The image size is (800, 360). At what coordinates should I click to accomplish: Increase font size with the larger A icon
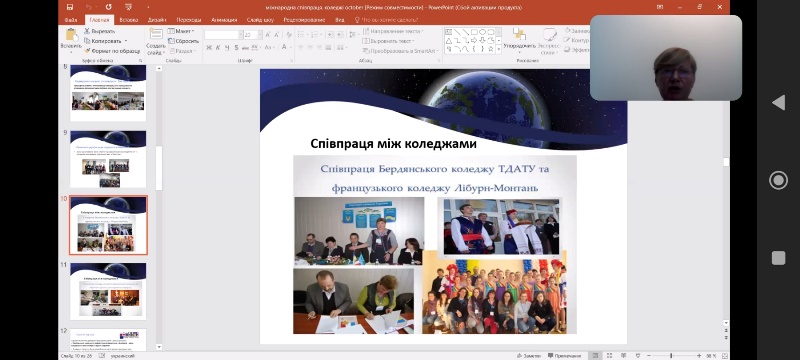click(x=267, y=35)
